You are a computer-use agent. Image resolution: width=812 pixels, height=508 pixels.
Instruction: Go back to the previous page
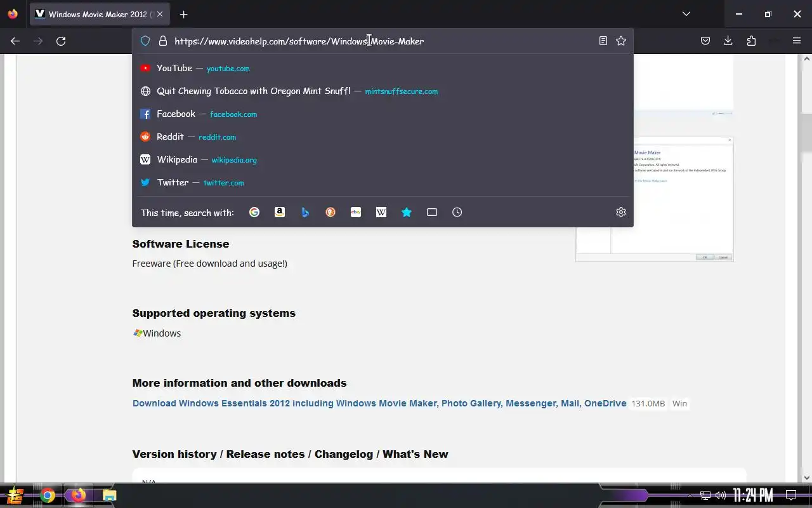(x=15, y=41)
